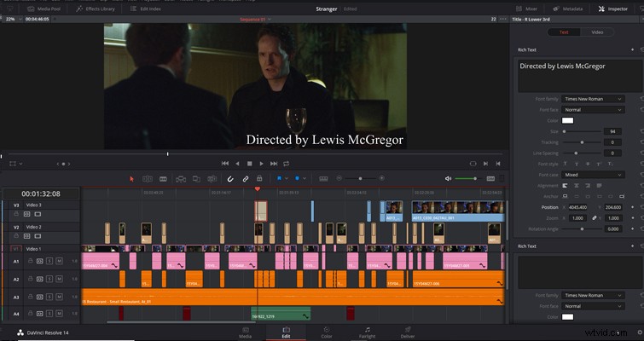Viewport: 644px width, 341px height.
Task: Open the first Font face dropdown
Action: 593,110
